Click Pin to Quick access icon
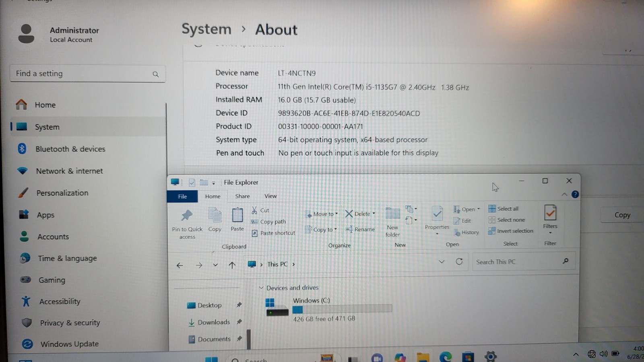 187,216
